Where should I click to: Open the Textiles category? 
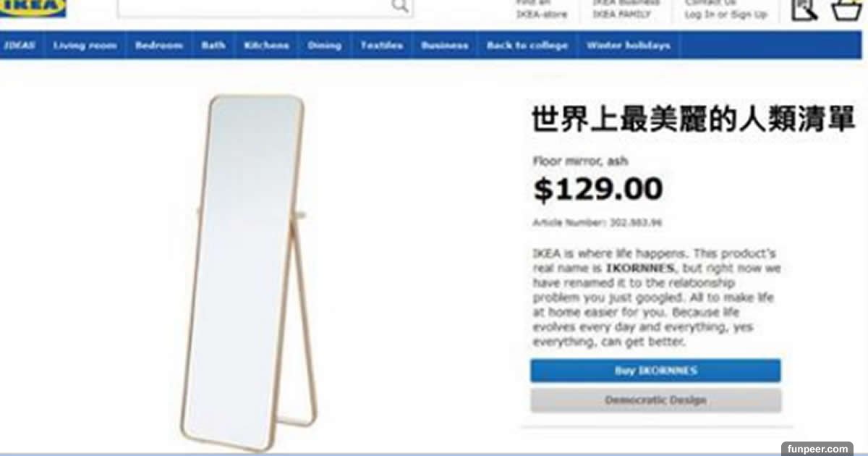click(x=381, y=45)
